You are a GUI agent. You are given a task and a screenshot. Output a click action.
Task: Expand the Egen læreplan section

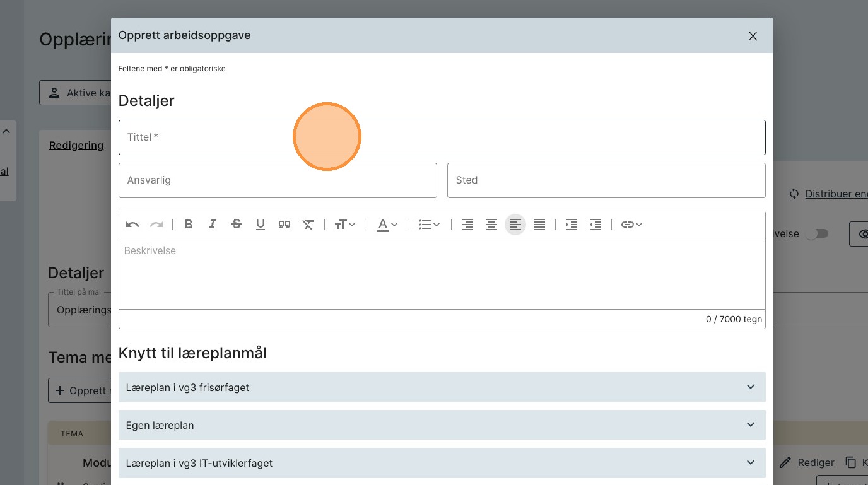[442, 425]
